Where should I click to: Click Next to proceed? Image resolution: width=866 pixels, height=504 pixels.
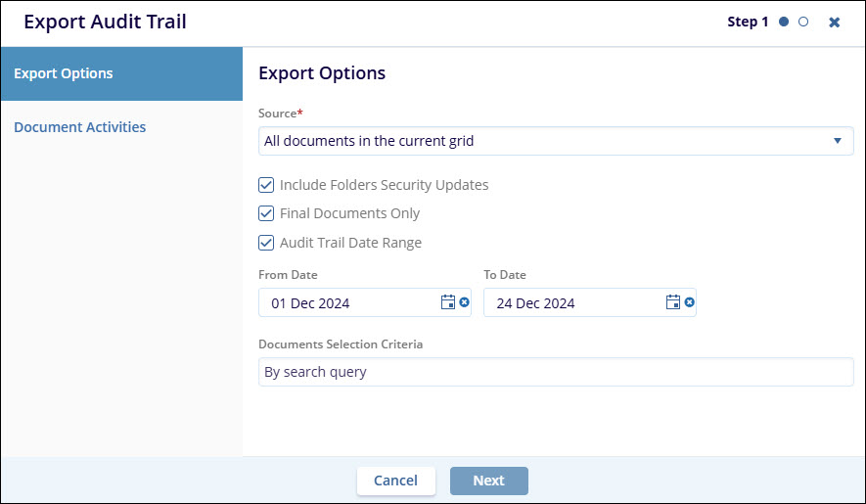tap(488, 481)
